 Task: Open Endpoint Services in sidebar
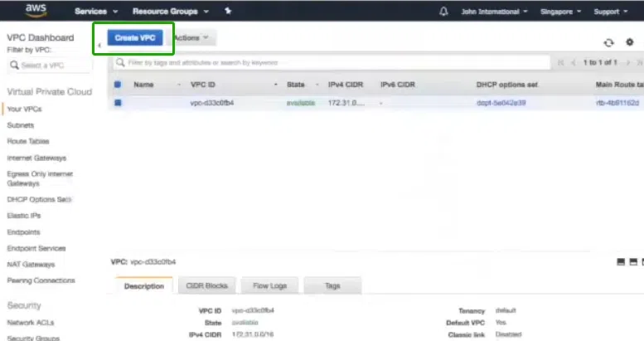36,248
